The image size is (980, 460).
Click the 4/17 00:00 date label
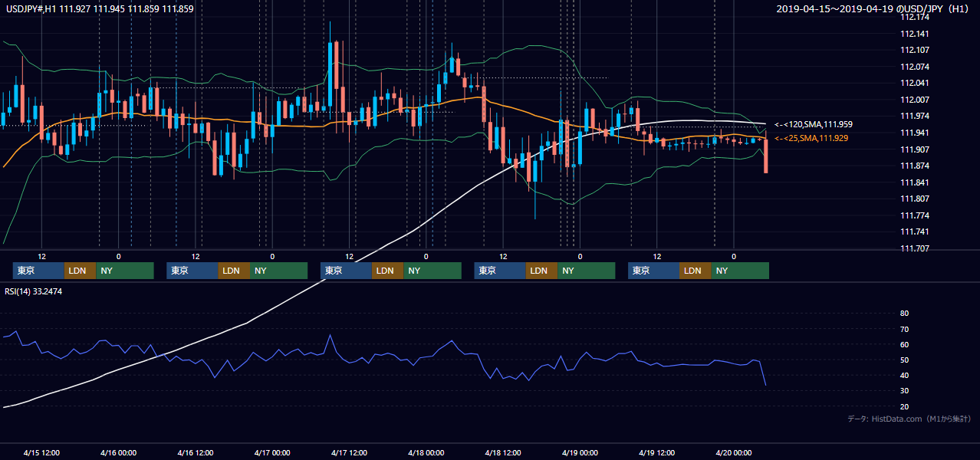(x=272, y=452)
